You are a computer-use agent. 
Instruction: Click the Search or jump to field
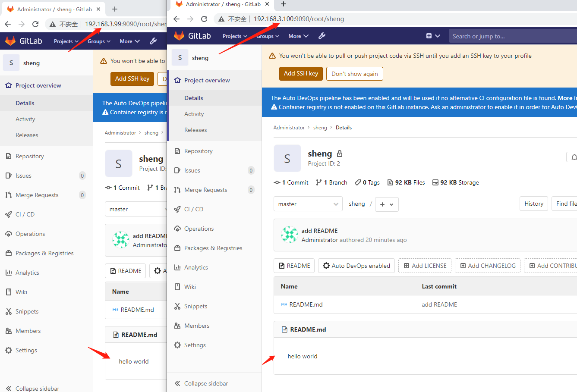[x=513, y=36]
